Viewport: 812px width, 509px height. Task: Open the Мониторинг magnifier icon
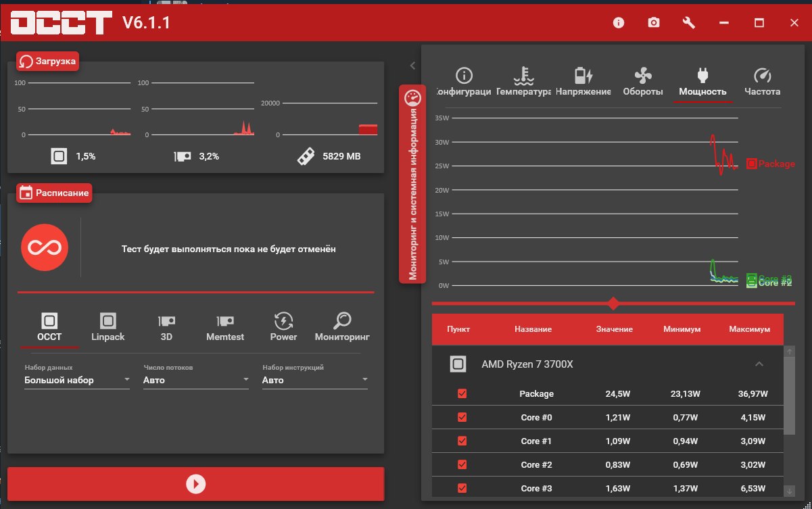(x=342, y=320)
